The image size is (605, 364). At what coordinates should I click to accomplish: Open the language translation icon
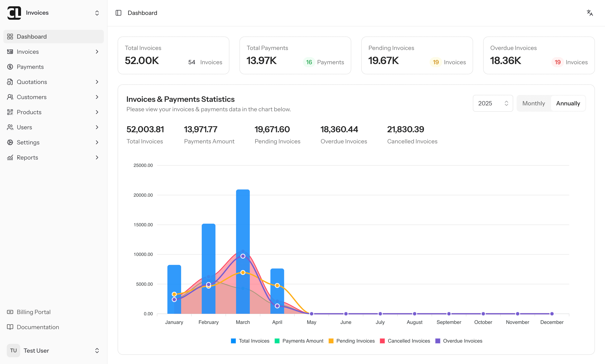click(589, 13)
